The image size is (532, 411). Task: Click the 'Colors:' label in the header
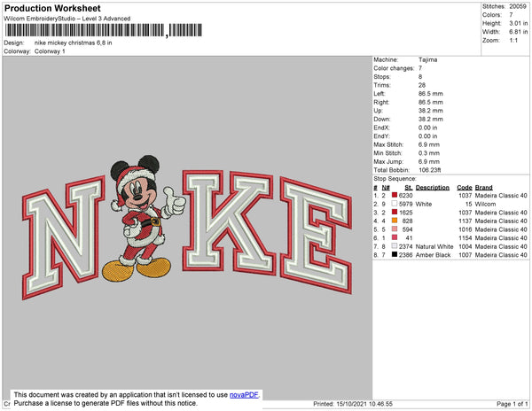point(492,15)
